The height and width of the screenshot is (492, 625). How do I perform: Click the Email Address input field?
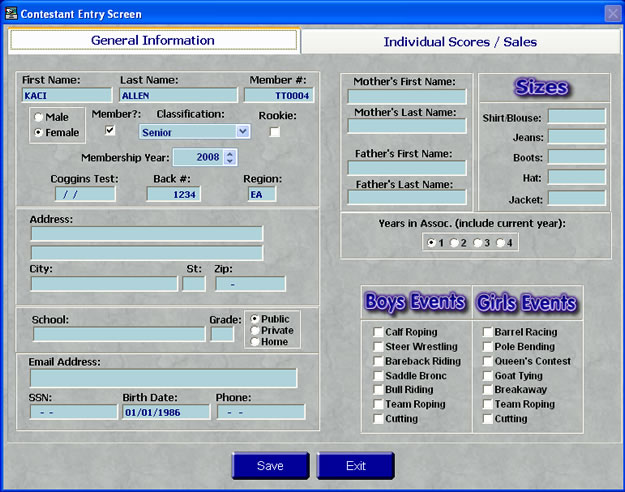pos(163,378)
